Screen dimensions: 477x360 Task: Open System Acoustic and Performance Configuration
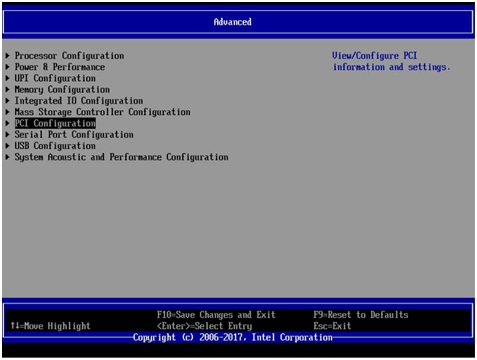(121, 157)
